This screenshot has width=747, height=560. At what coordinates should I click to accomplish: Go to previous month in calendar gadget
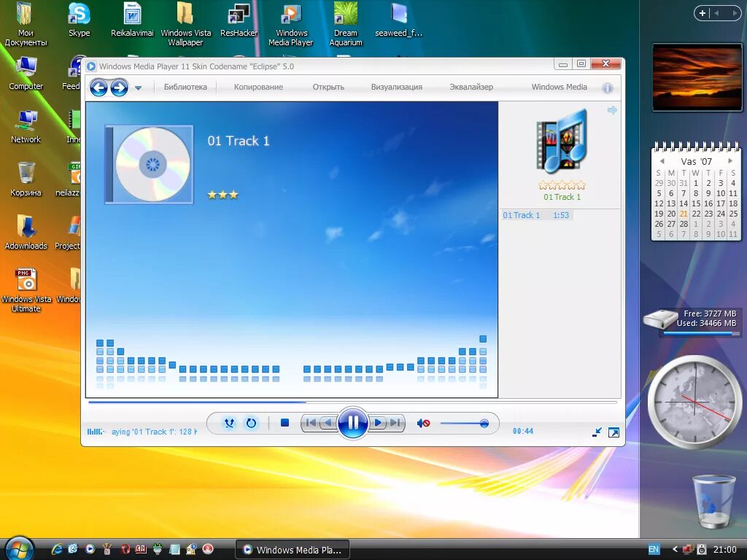click(662, 161)
